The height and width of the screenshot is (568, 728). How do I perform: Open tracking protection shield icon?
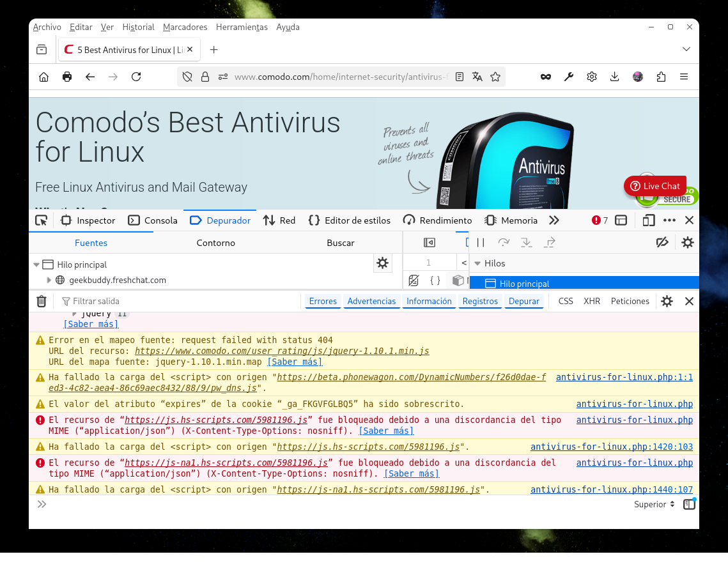(187, 77)
